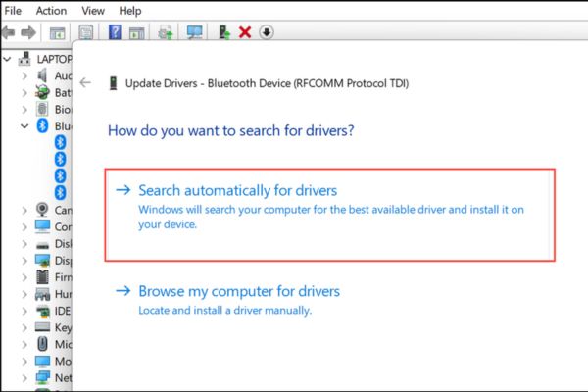Select the Monitors category icon
Image resolution: width=588 pixels, height=392 pixels.
42,361
